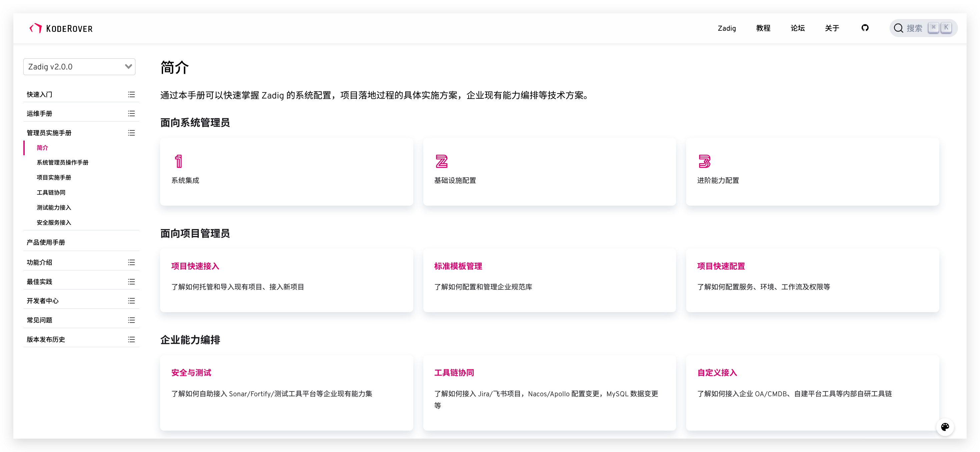Open the 安全与测试 link
Screen dimensions: 980x452
(x=191, y=373)
